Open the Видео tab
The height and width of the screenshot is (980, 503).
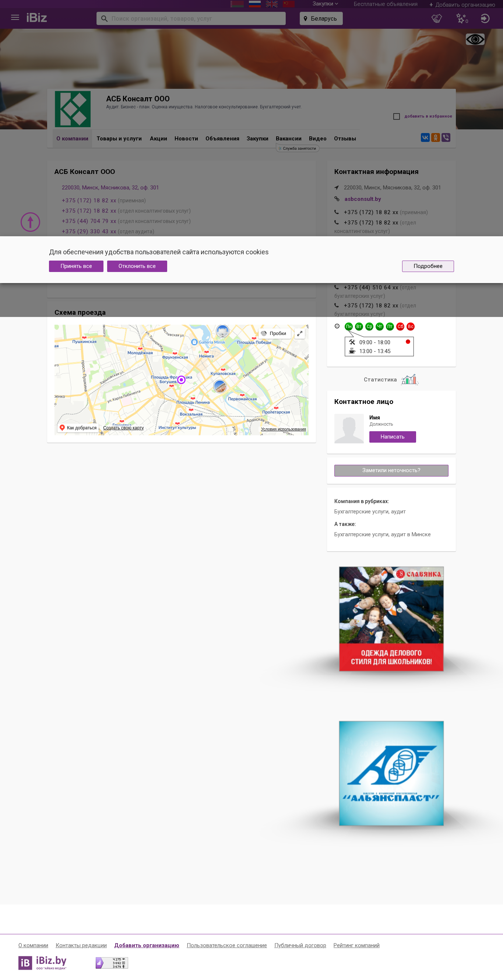317,139
